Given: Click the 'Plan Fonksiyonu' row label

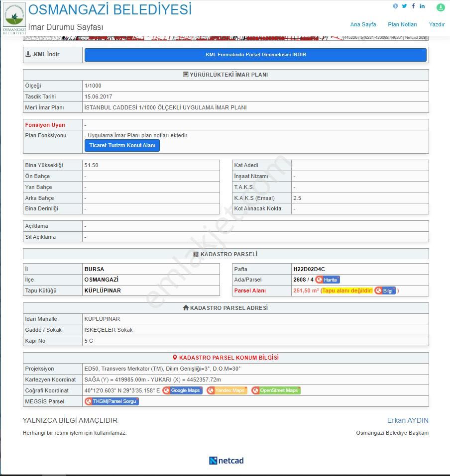Looking at the screenshot, I should [x=46, y=135].
